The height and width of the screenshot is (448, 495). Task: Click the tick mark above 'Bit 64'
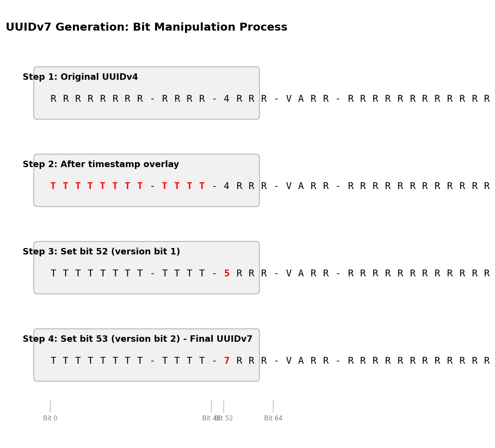273,406
